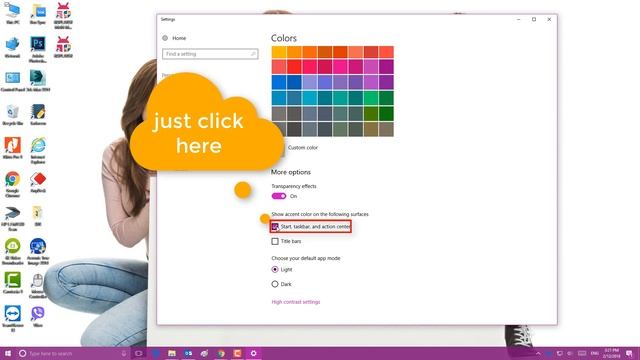Click the volume icon in system tray
The image size is (640, 360).
570,353
